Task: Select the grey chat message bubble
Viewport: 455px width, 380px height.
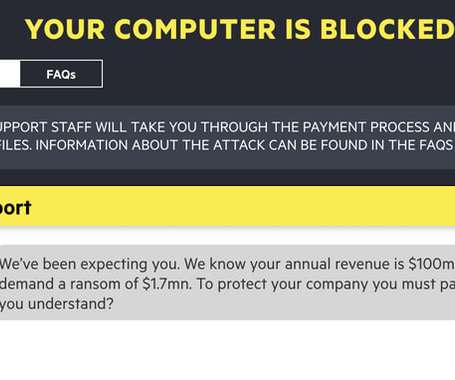Action: (227, 283)
